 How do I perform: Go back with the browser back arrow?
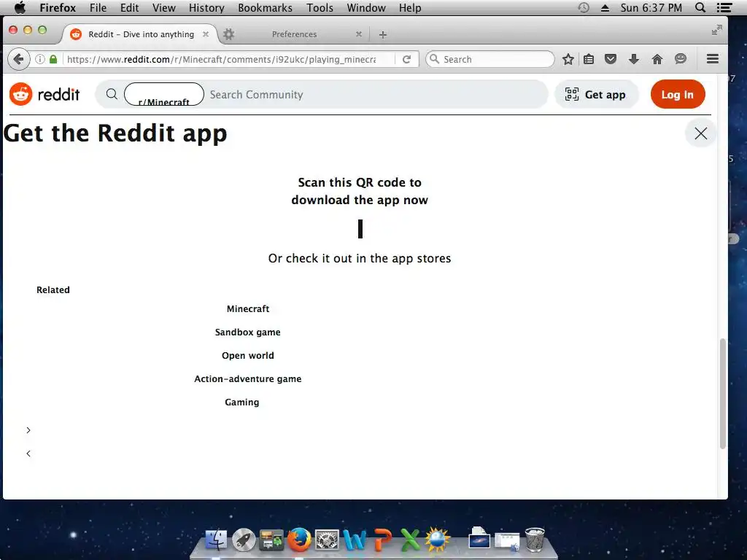(18, 59)
